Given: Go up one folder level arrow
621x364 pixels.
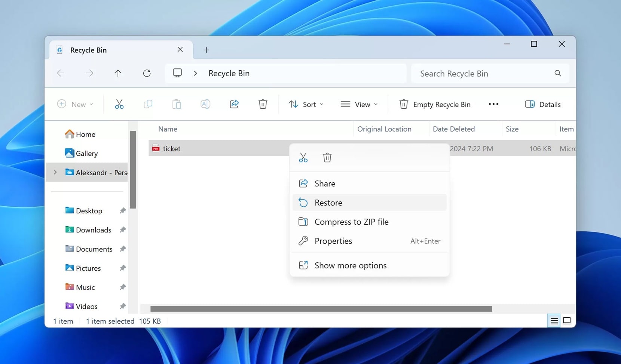Looking at the screenshot, I should [118, 73].
